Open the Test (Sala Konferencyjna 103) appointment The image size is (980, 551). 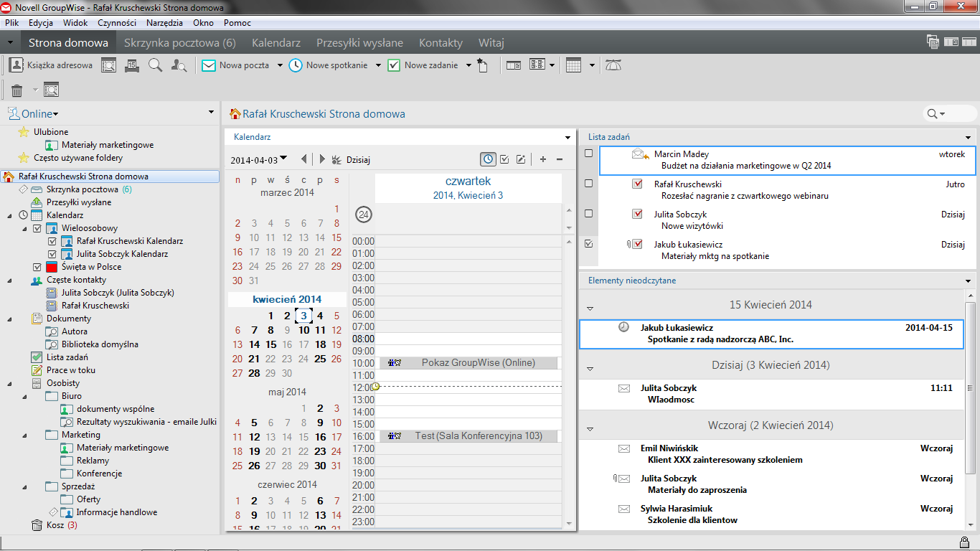pos(468,436)
